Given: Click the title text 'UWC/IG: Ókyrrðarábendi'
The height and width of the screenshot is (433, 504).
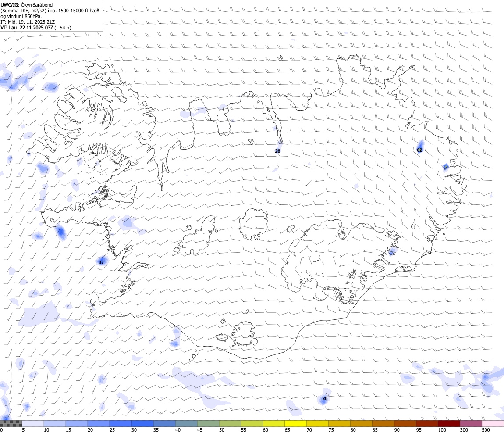Looking at the screenshot, I should 27,5.
